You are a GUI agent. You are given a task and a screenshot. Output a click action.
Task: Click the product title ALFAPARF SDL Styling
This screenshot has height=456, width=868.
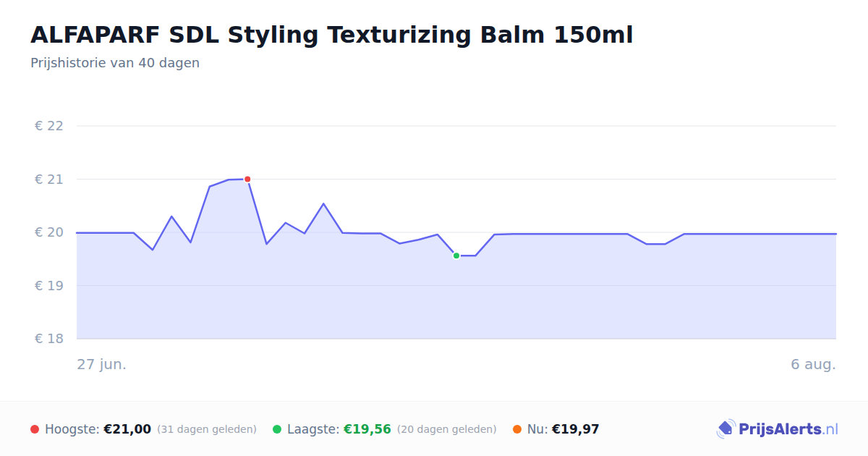coord(332,35)
